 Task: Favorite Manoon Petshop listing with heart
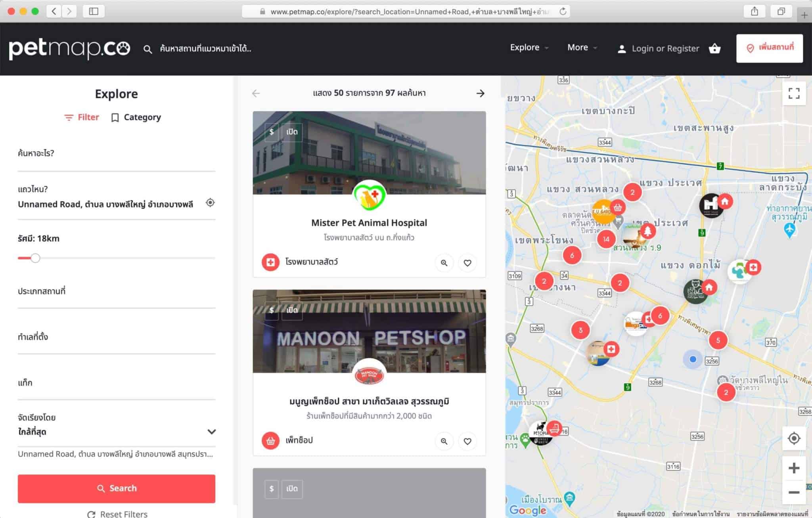[467, 441]
